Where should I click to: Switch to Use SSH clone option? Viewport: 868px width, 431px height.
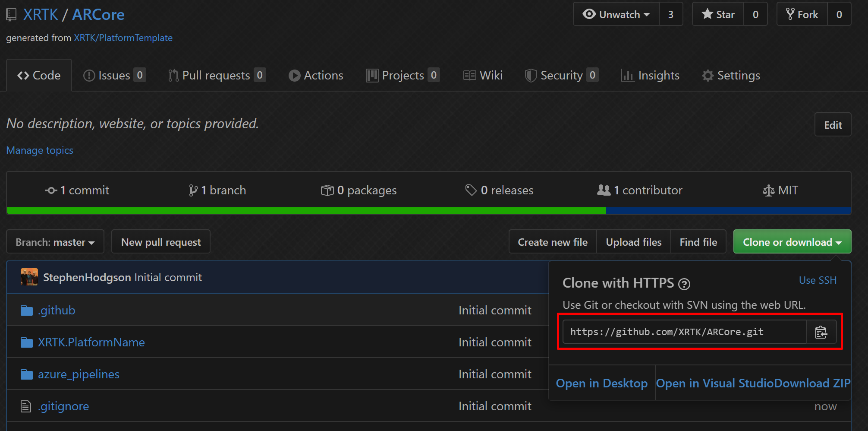coord(818,280)
